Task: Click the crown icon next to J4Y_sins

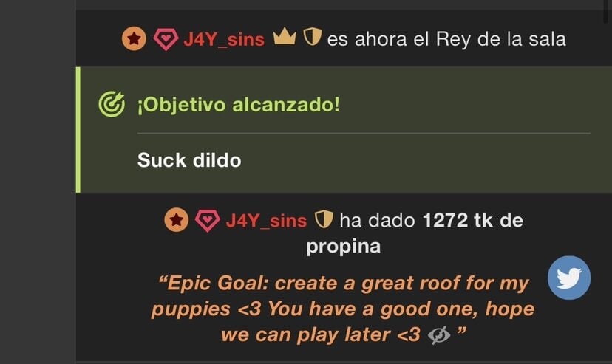Action: tap(285, 37)
